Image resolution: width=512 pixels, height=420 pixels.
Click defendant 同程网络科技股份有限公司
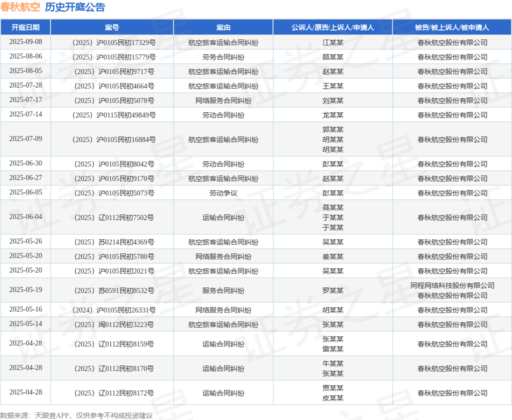coord(452,286)
